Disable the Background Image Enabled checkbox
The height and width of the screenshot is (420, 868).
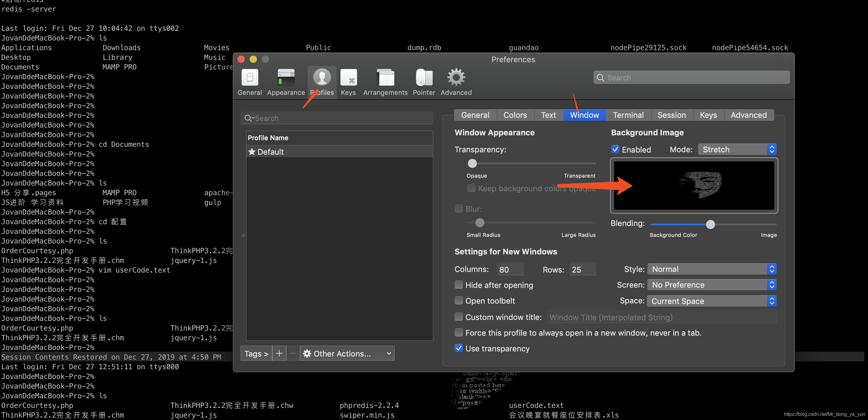pyautogui.click(x=615, y=149)
